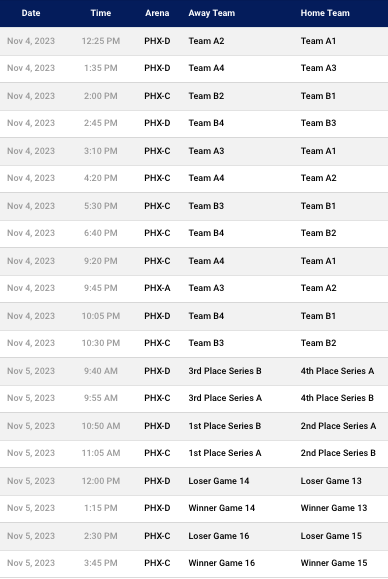The image size is (388, 579).
Task: Select 1st Place Series A away team
Action: [225, 453]
